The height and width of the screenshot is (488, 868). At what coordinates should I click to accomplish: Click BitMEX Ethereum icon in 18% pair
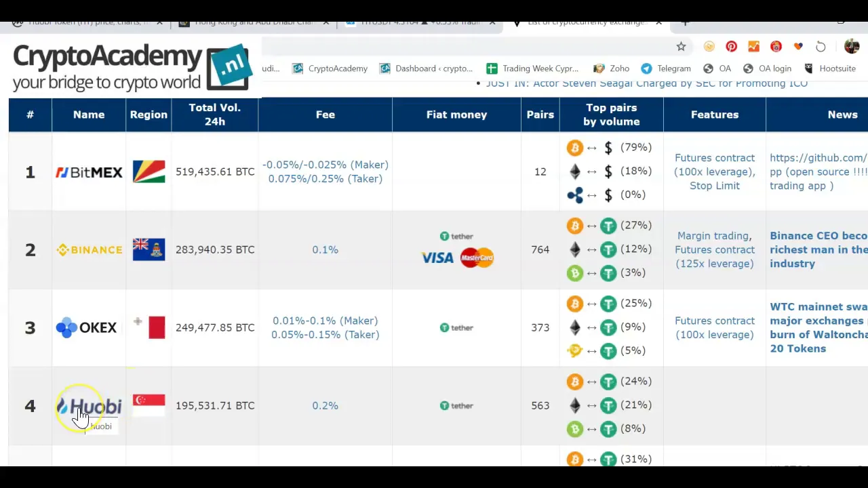(x=575, y=171)
